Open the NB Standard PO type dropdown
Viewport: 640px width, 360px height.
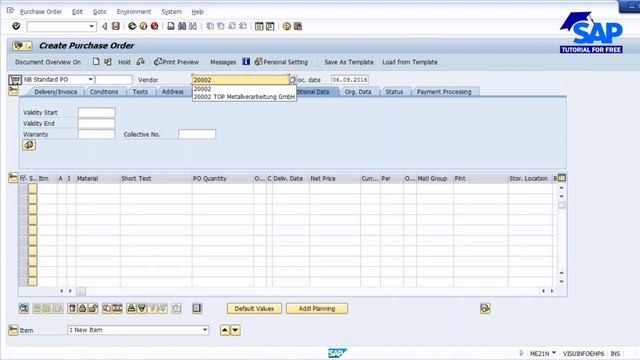[90, 80]
